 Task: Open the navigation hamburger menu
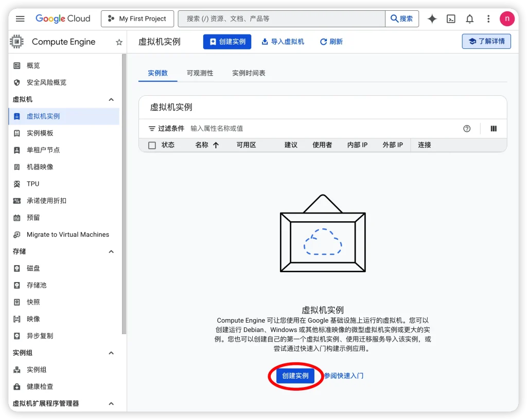(20, 19)
